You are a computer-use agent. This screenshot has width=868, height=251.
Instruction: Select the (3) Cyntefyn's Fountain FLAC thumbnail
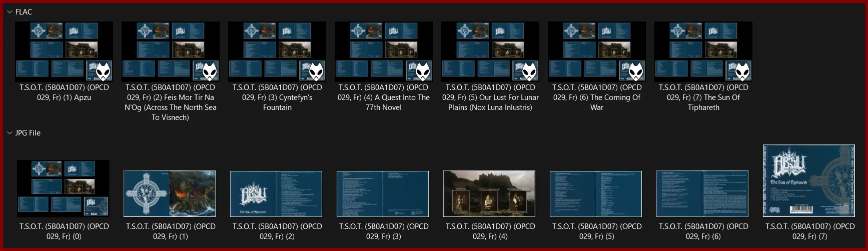click(277, 51)
